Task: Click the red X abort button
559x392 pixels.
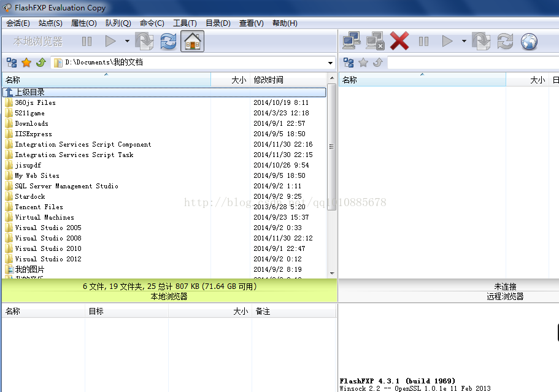Action: click(x=399, y=40)
